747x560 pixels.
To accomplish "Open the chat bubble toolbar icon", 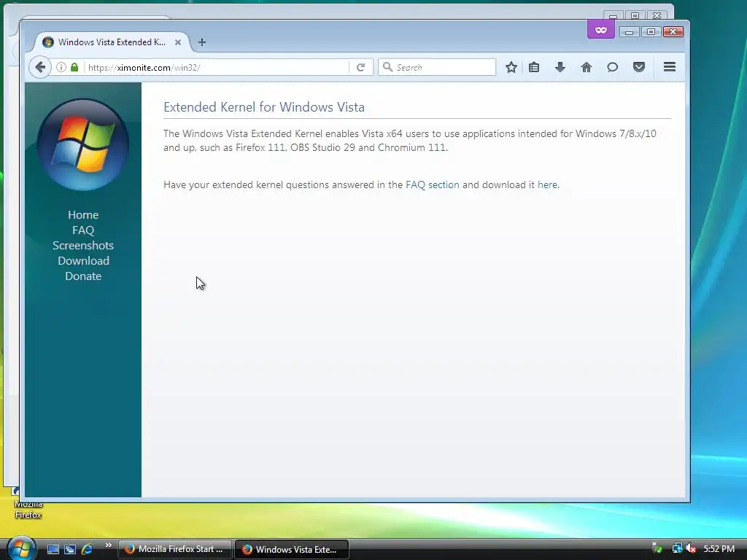I will pyautogui.click(x=613, y=67).
